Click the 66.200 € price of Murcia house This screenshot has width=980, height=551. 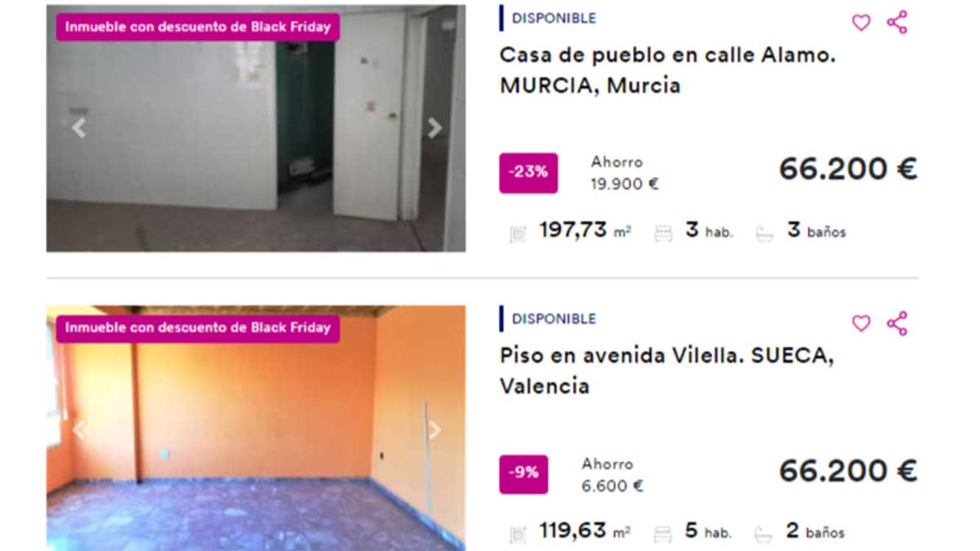pos(848,169)
